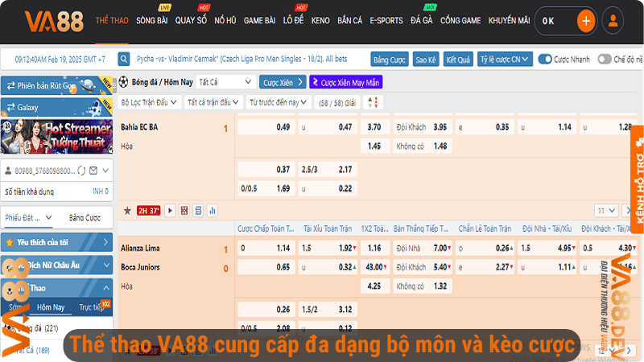Switch to the Hôm Nay tab
This screenshot has height=362, width=644.
(51, 307)
